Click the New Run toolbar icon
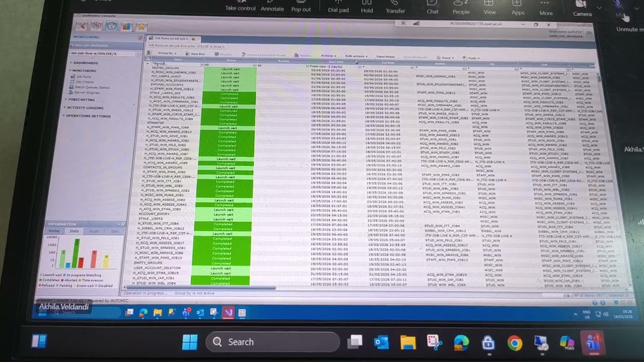644x362 pixels. (195, 54)
